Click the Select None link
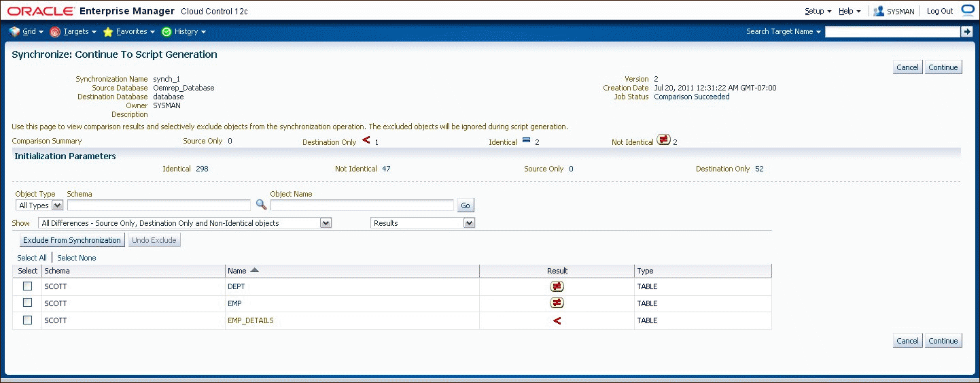 pyautogui.click(x=77, y=258)
